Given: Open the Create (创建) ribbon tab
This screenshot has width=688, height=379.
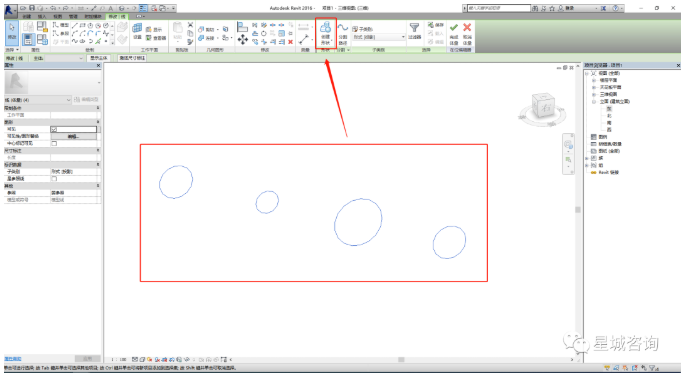Looking at the screenshot, I should click(27, 16).
